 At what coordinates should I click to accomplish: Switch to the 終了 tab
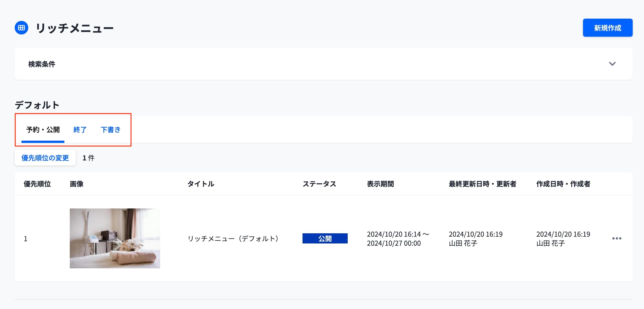(x=80, y=130)
